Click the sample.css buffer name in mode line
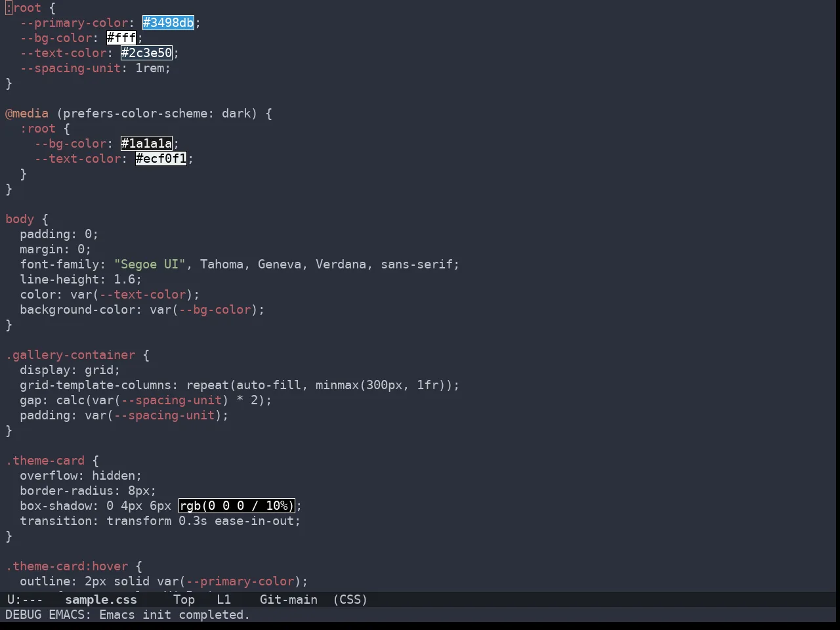Screen dimensions: 840x630 click(101, 600)
